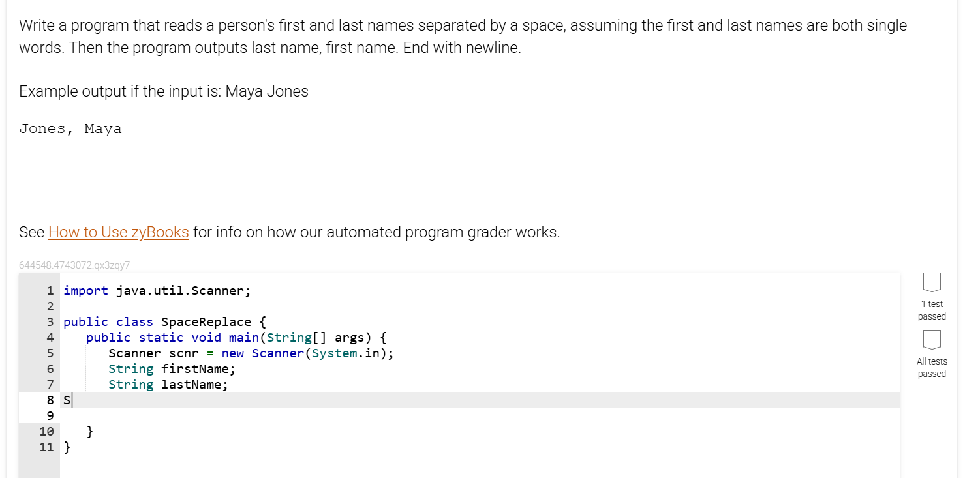Open the 'How to Use zyBooks' link

click(118, 232)
